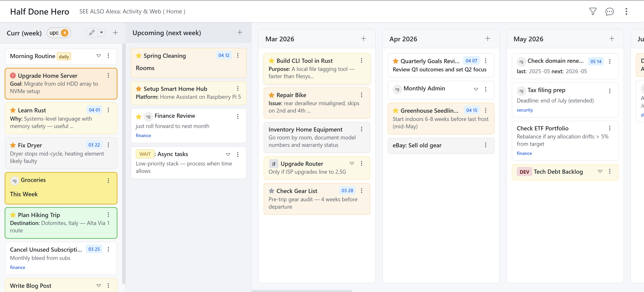Open the comments speech bubble icon
This screenshot has width=644, height=292.
coord(609,12)
